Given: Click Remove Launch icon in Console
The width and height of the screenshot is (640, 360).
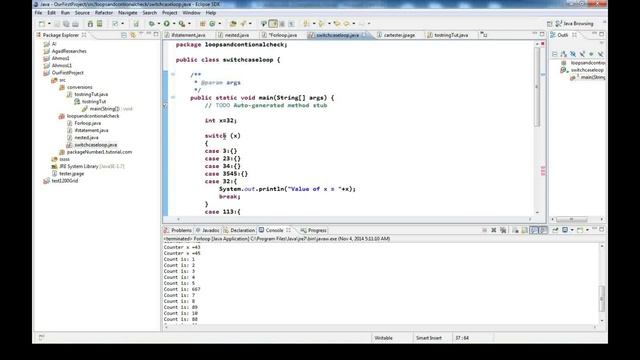Looking at the screenshot, I should (493, 230).
